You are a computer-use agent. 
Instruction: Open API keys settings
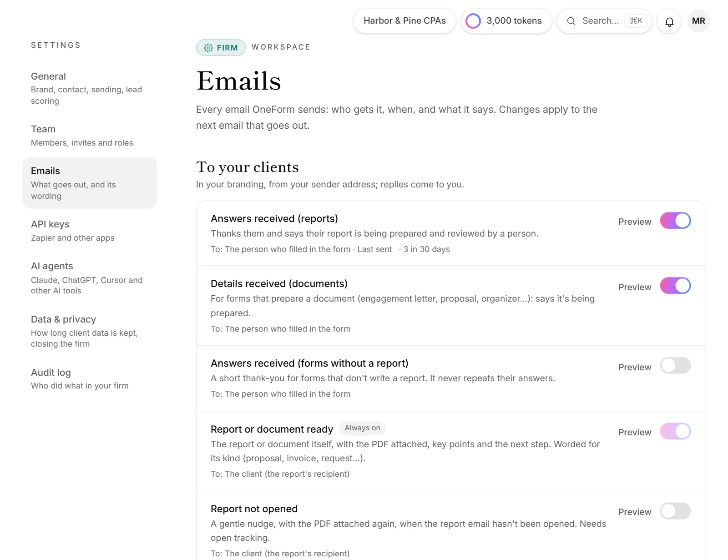pyautogui.click(x=90, y=231)
